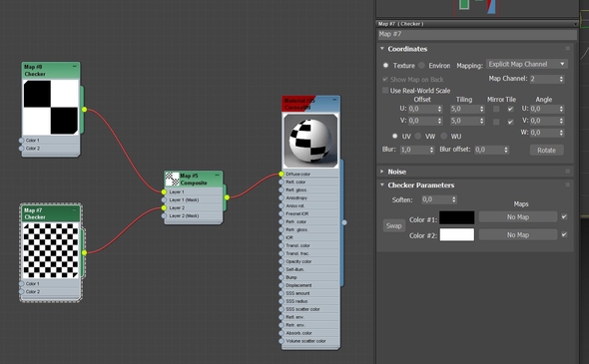
Task: Collapse the Map #8 Checker node with the minus icon
Action: (75, 67)
